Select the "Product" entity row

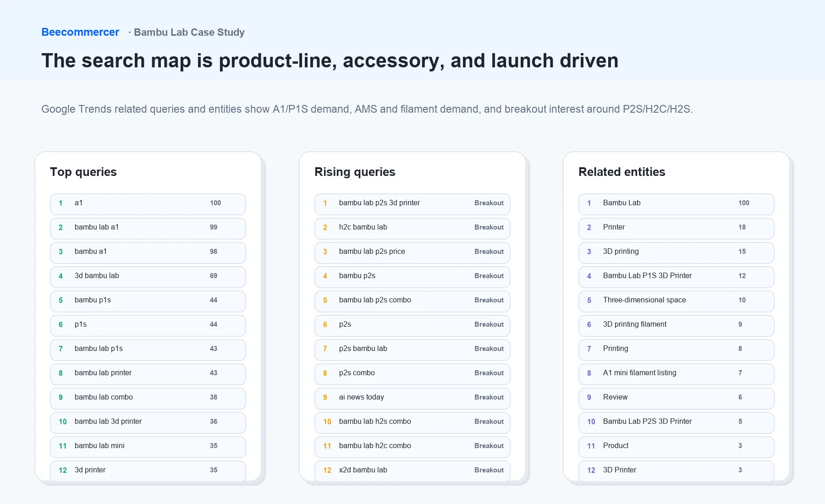coord(676,447)
